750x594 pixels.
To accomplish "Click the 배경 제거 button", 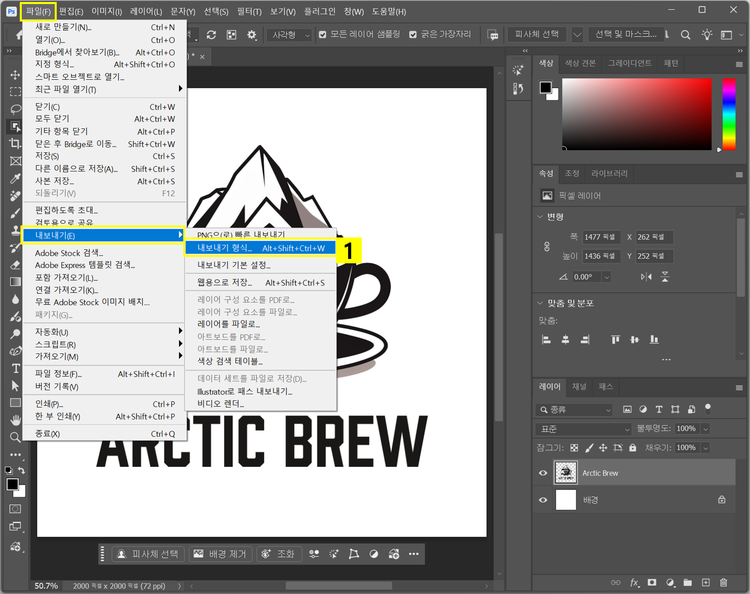I will (219, 554).
